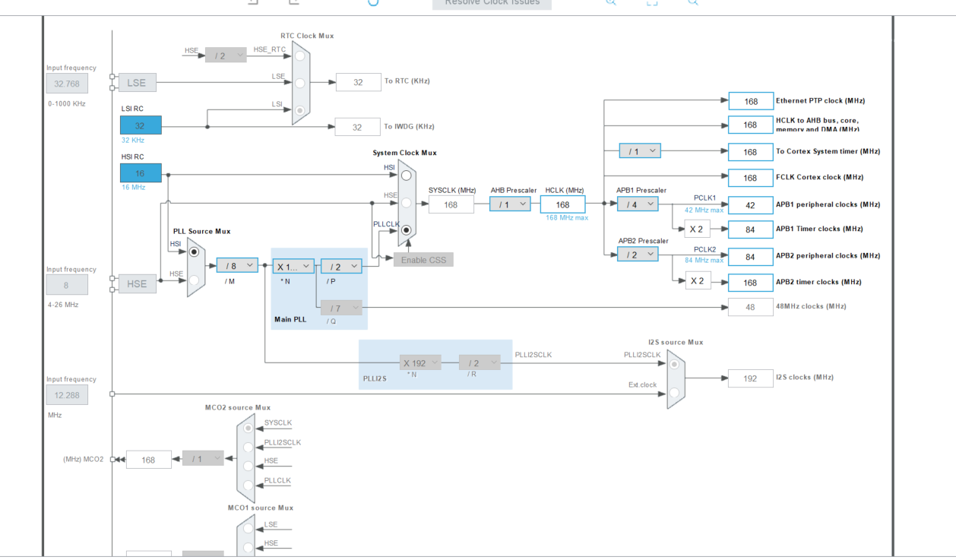This screenshot has height=560, width=956.
Task: Click the Resolve Clock Issues button
Action: 492,3
